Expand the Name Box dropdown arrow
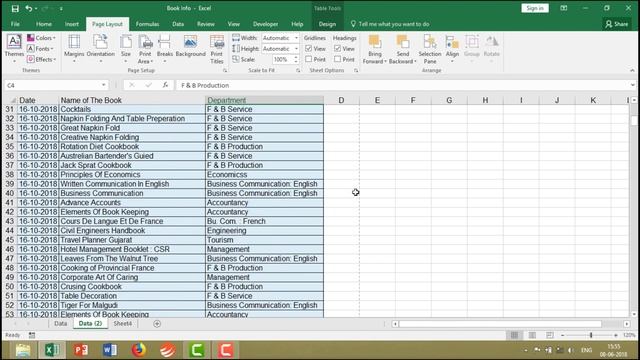 coord(104,85)
